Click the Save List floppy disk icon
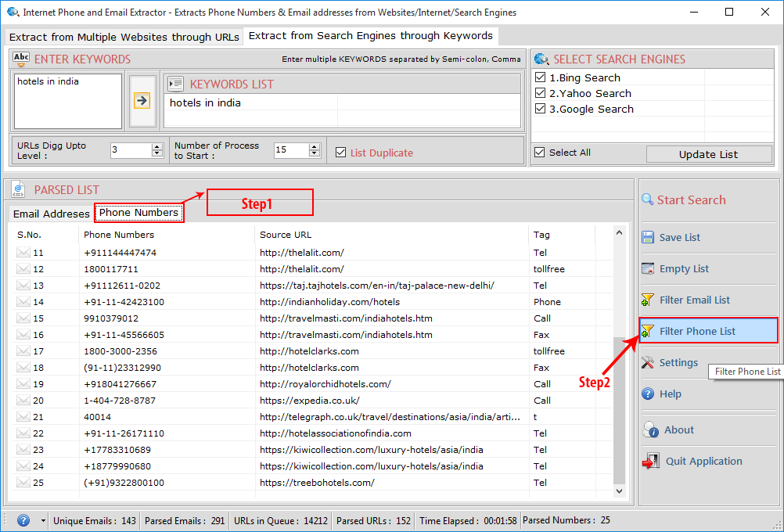This screenshot has width=784, height=532. [x=648, y=237]
